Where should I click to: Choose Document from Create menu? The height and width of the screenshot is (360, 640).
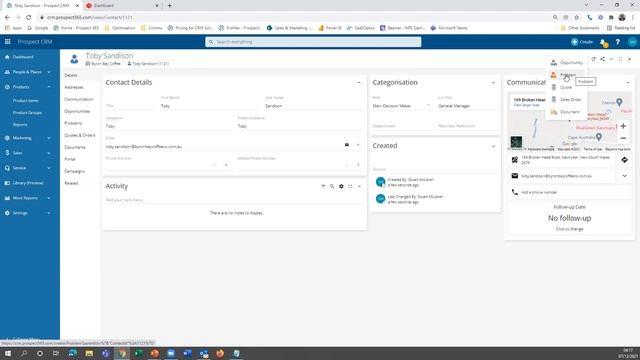click(567, 111)
